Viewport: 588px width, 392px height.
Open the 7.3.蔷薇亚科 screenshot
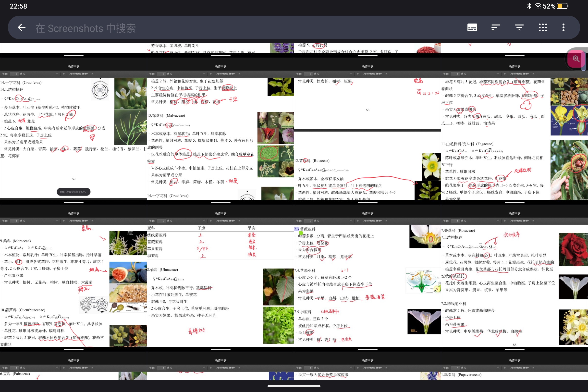point(367,278)
